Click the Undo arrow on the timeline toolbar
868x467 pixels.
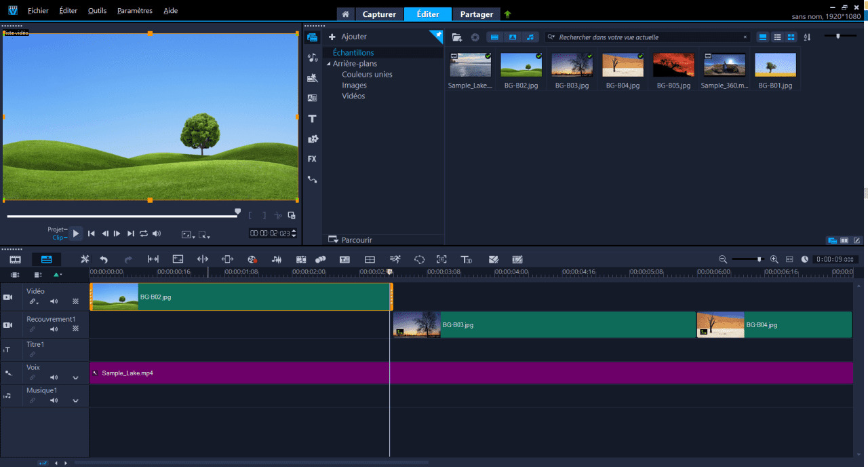coord(103,259)
